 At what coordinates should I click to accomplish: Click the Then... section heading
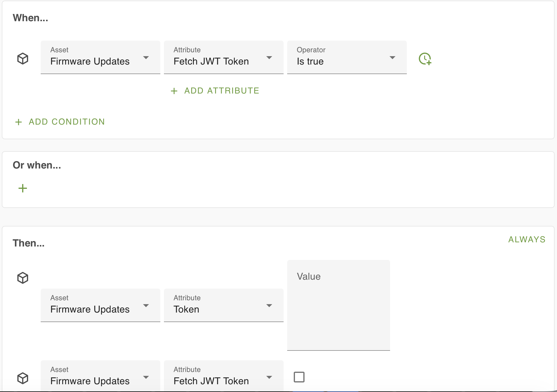tap(29, 243)
